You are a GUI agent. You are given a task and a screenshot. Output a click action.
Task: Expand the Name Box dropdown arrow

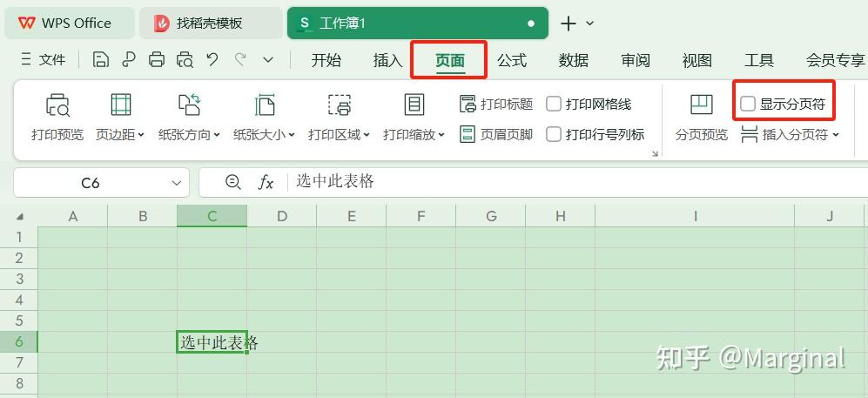tap(177, 183)
